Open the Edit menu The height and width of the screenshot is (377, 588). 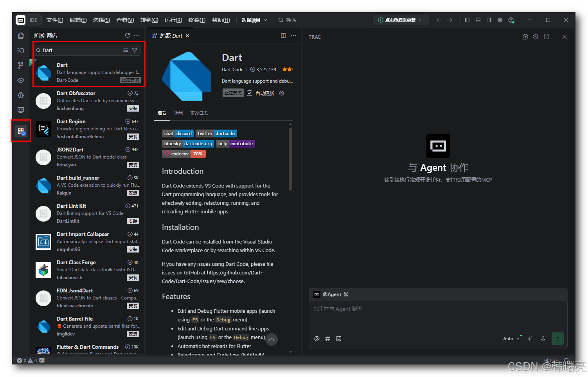pyautogui.click(x=78, y=20)
